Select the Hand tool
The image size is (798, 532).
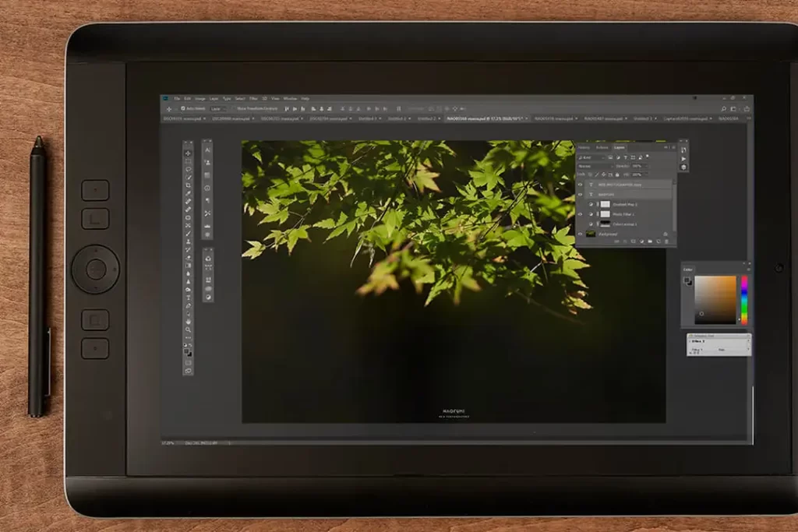[x=188, y=322]
